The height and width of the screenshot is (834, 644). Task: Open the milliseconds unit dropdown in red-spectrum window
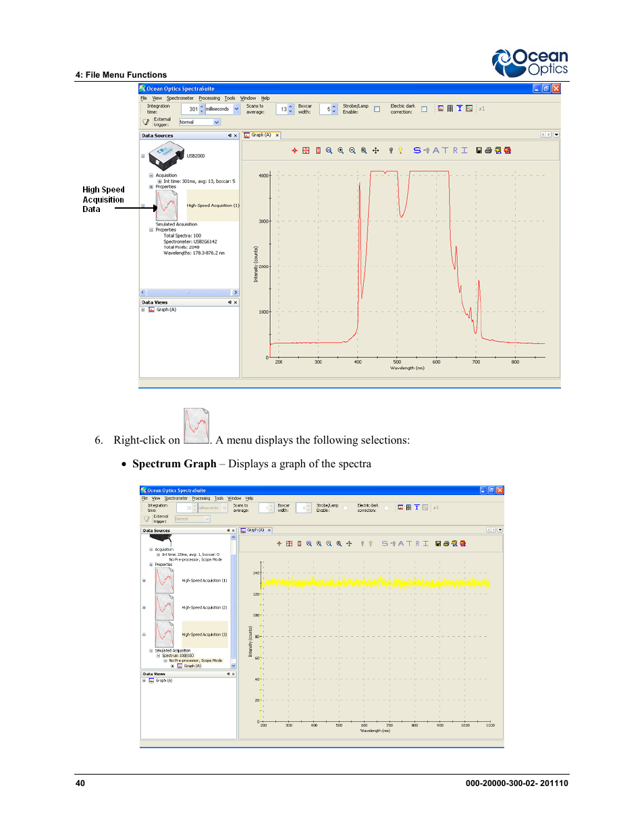click(236, 109)
